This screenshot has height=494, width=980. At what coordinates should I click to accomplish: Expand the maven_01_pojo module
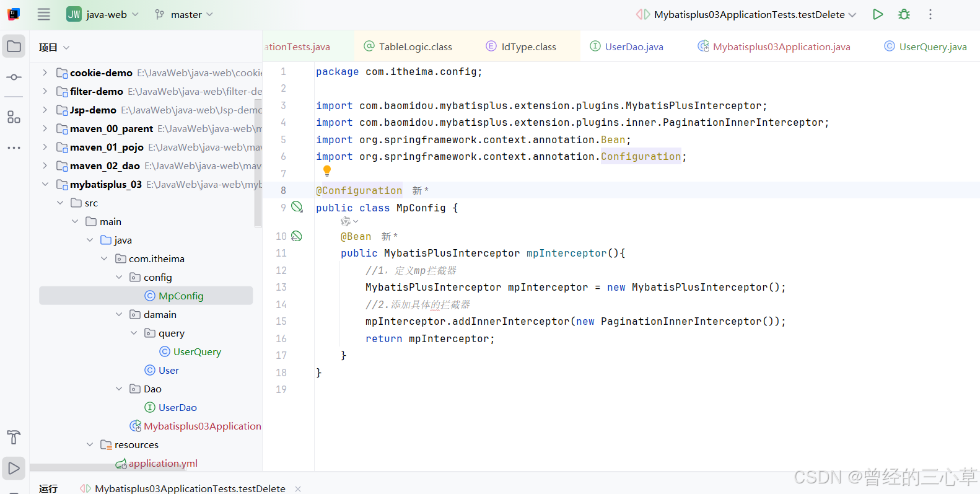[45, 147]
